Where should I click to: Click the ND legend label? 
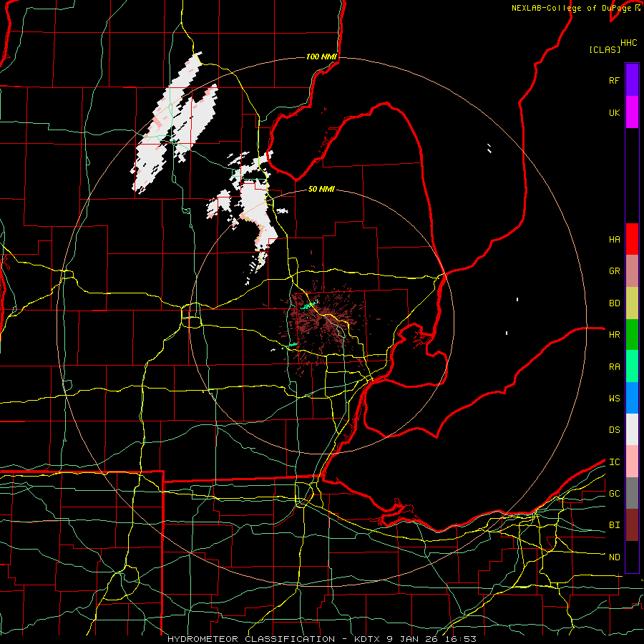coord(614,557)
